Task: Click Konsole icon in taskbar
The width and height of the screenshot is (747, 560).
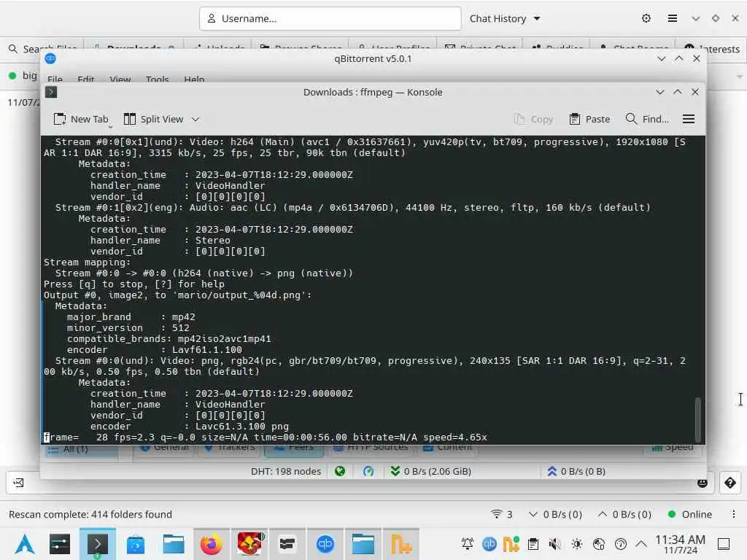Action: (x=97, y=544)
